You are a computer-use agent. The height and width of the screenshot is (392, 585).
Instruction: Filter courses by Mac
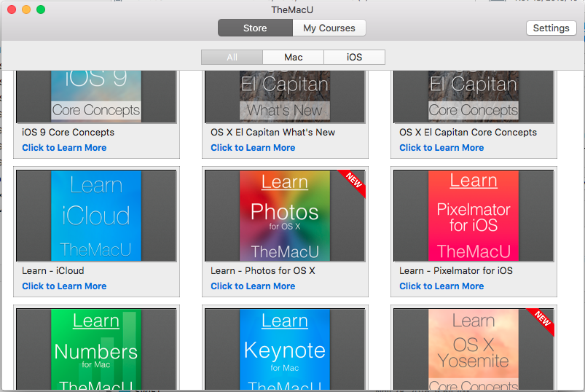pos(294,57)
